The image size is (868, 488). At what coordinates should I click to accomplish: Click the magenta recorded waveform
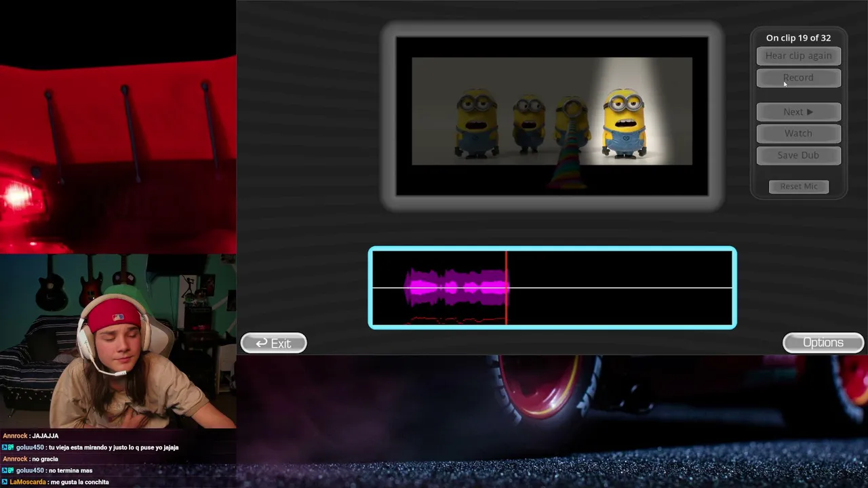pos(456,287)
